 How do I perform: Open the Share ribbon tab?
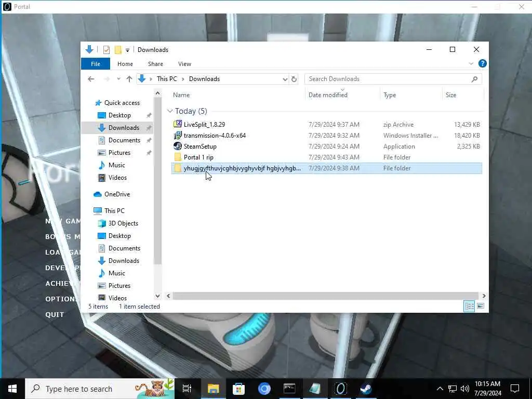pos(155,64)
